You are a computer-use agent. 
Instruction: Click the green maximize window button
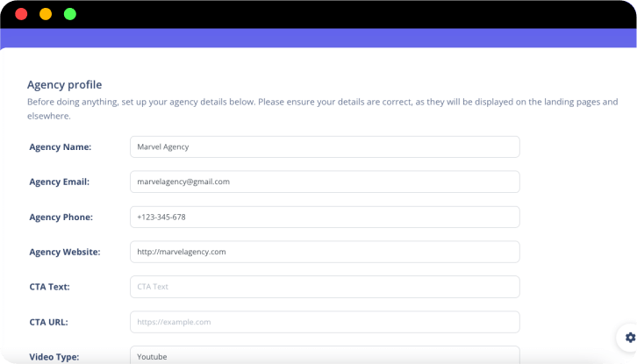[70, 14]
